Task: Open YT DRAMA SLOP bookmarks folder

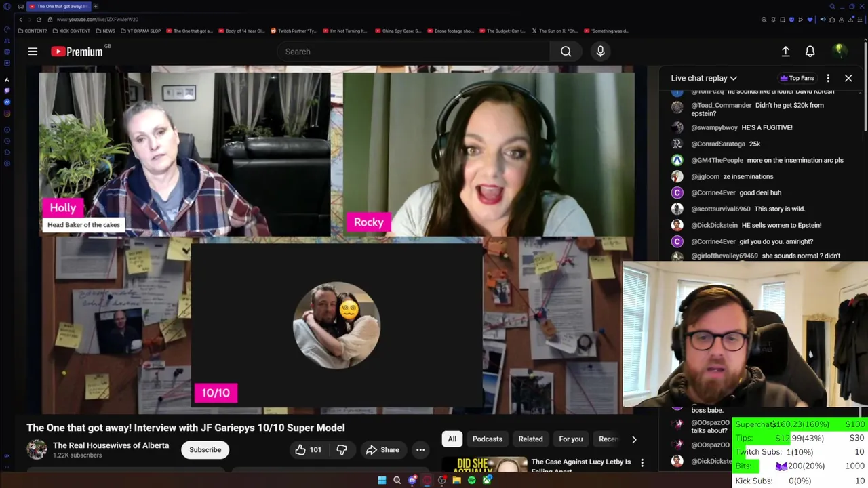Action: 141,30
